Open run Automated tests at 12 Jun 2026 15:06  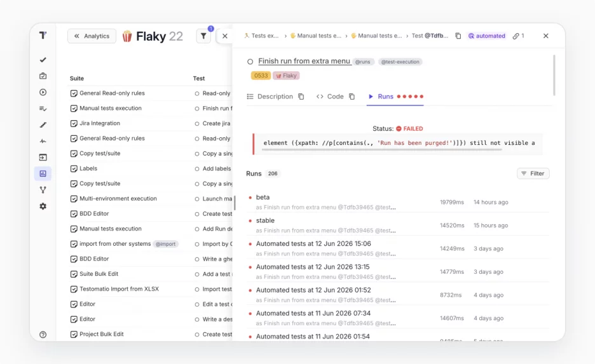tap(398, 248)
